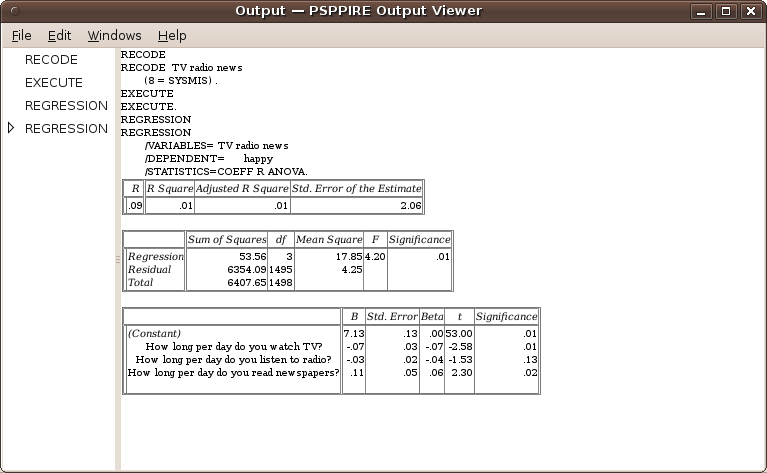Viewport: 767px width, 473px height.
Task: Open the Windows menu
Action: (114, 36)
